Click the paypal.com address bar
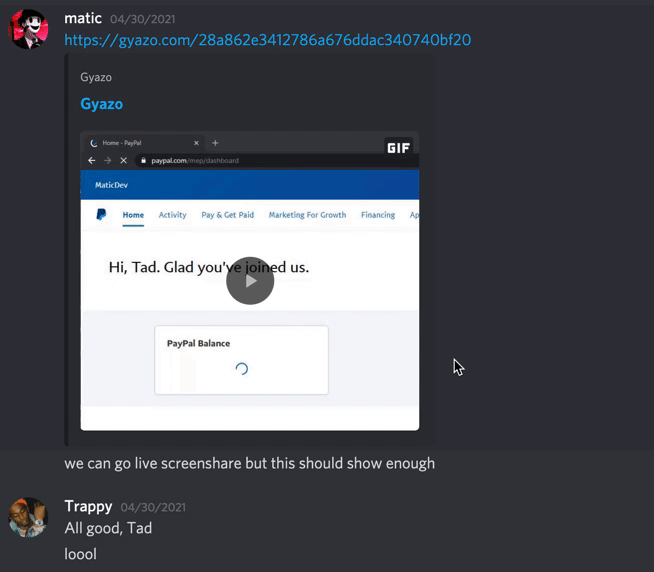This screenshot has height=572, width=654. [x=277, y=161]
